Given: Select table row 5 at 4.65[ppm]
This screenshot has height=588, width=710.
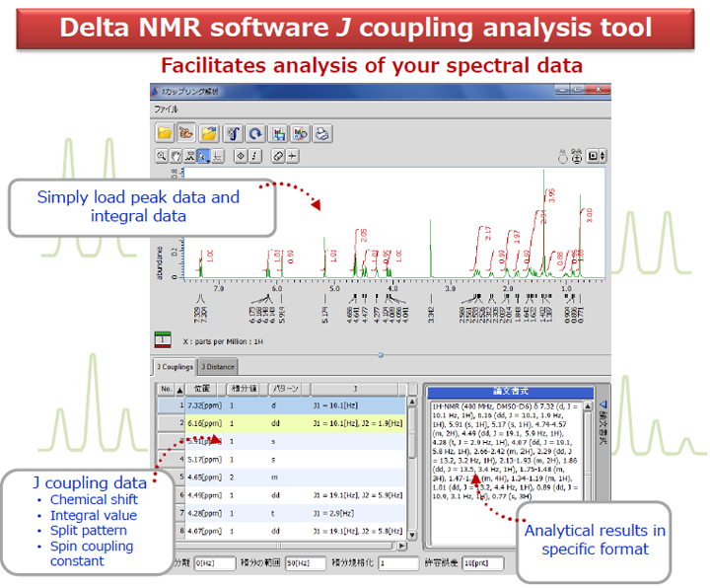Looking at the screenshot, I should [281, 478].
